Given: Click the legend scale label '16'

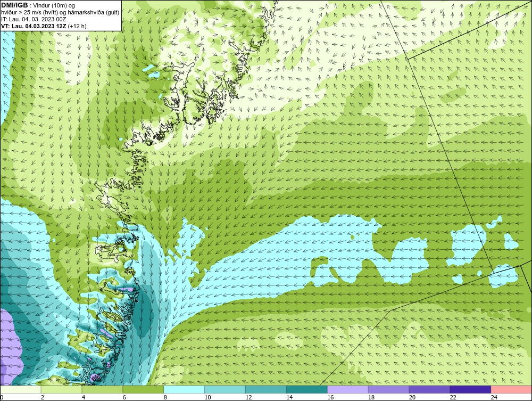Looking at the screenshot, I should [x=330, y=397].
